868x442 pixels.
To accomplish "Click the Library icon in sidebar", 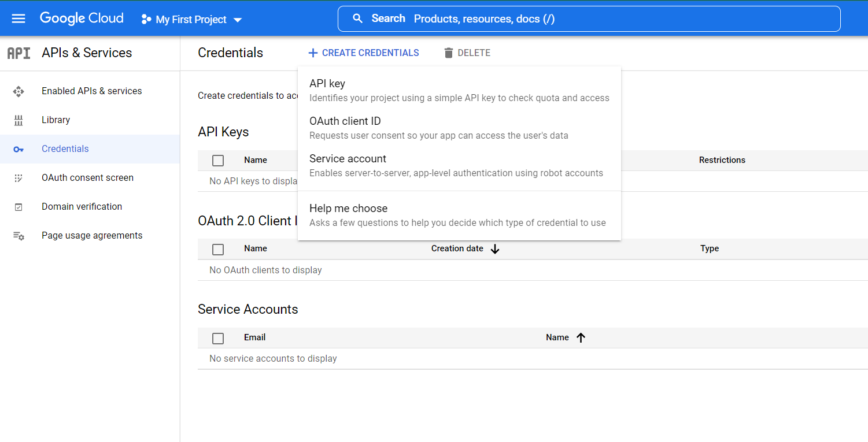I will coord(19,120).
